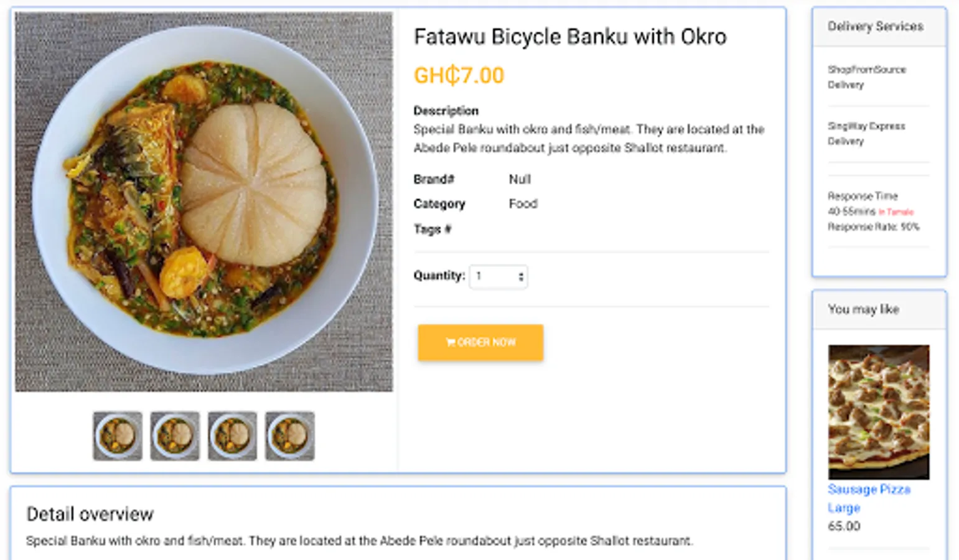Select the fourth banku thumbnail
The image size is (959, 560).
tap(290, 436)
